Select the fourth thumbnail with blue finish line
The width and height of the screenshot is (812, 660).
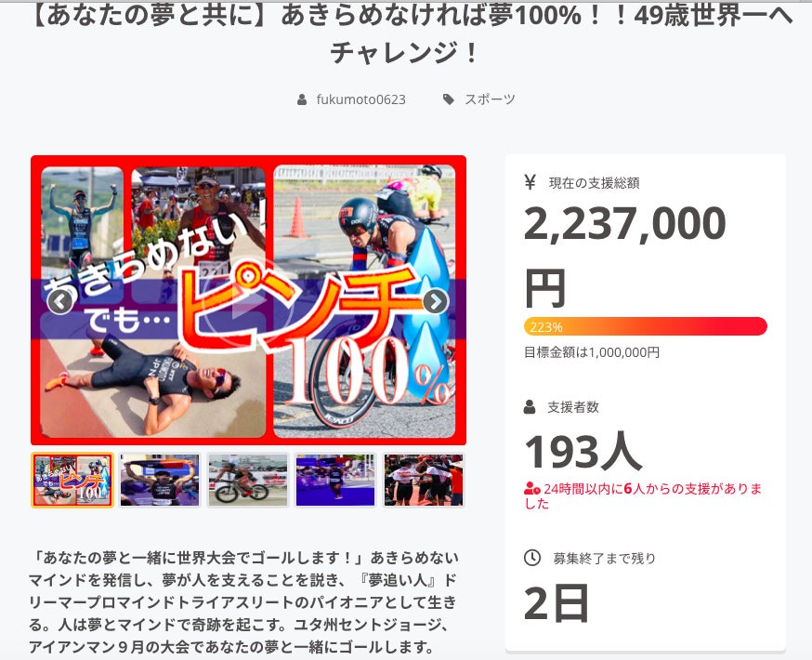335,480
